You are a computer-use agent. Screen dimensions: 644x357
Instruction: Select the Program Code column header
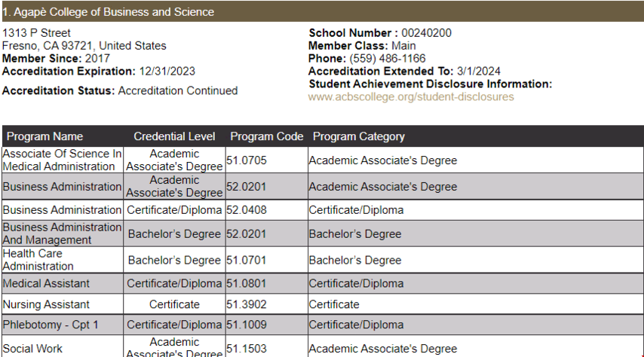266,136
